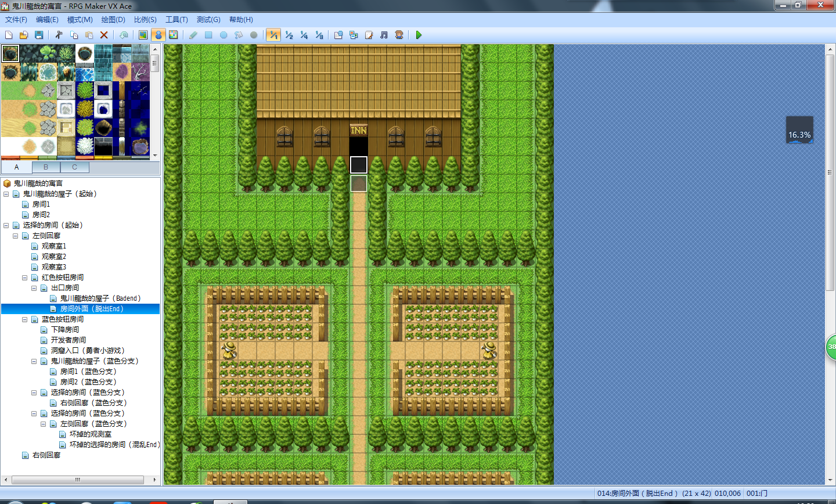This screenshot has width=836, height=504.
Task: Select the 坏掉的观测室 map
Action: [90, 434]
